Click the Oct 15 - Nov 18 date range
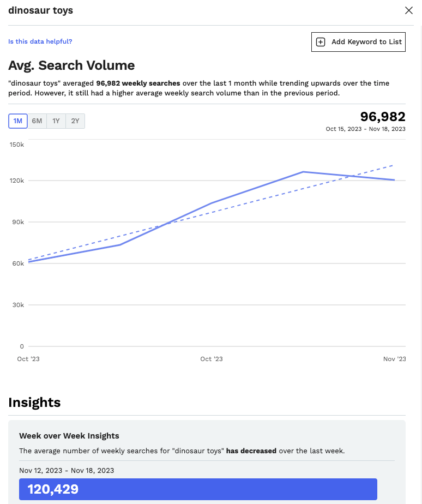 pos(365,129)
